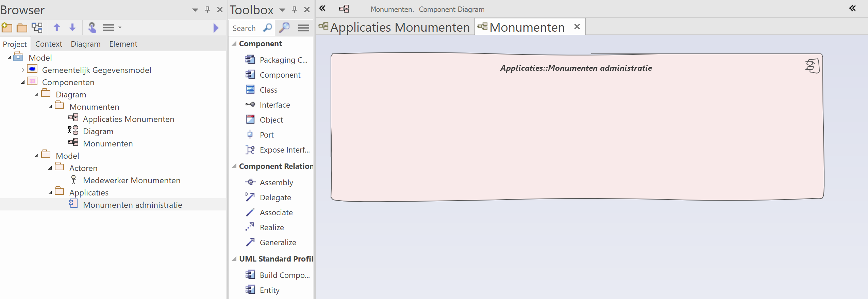Pick the Generalize relationship tool

278,242
